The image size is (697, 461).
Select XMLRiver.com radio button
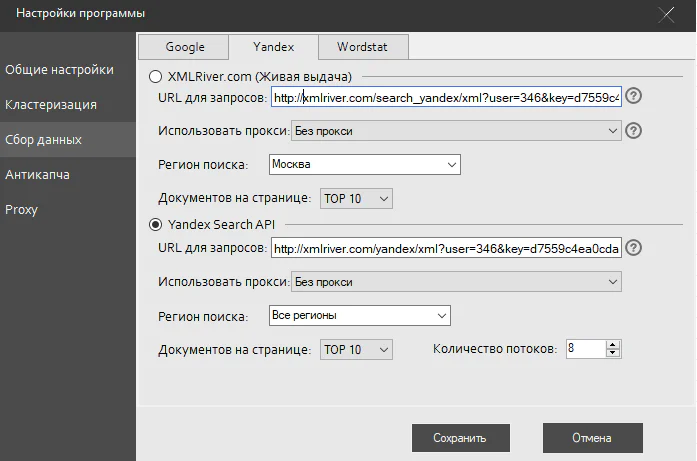pos(155,76)
